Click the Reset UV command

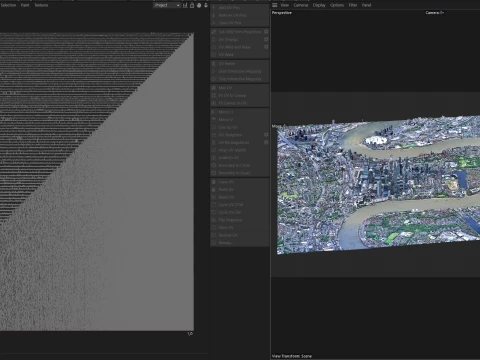pos(240,197)
